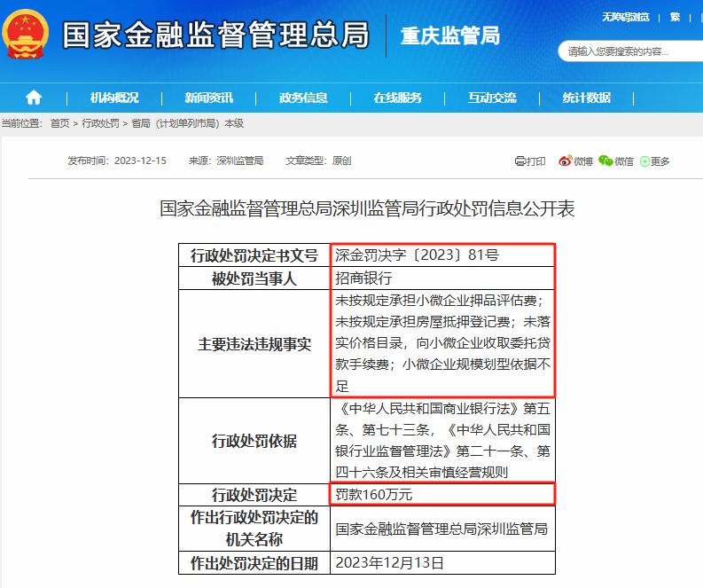
Task: Click the 来源：深圳监管局 text
Action: tap(226, 161)
